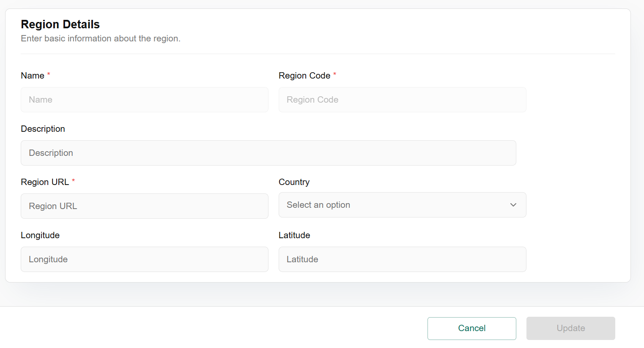The height and width of the screenshot is (348, 644).
Task: Click the "Country" field label
Action: (x=294, y=182)
